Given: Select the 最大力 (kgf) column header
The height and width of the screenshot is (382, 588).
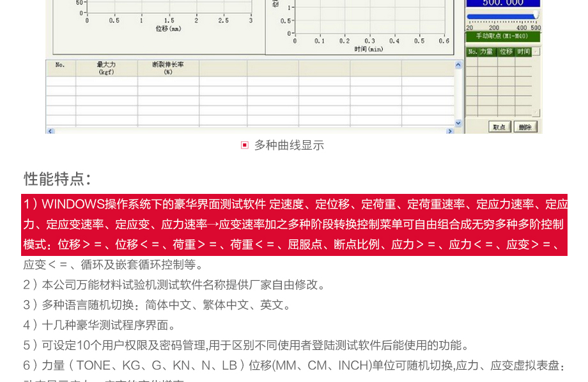Looking at the screenshot, I should (x=106, y=68).
